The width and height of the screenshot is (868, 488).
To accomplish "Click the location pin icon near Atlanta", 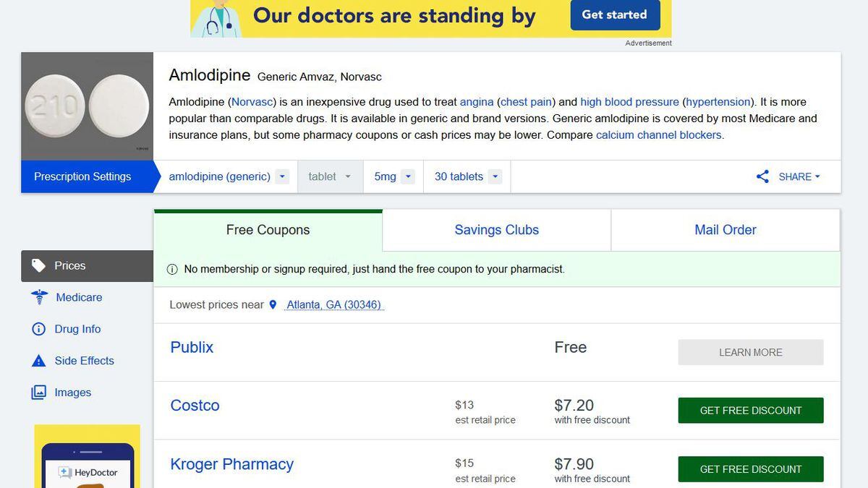I will 273,305.
